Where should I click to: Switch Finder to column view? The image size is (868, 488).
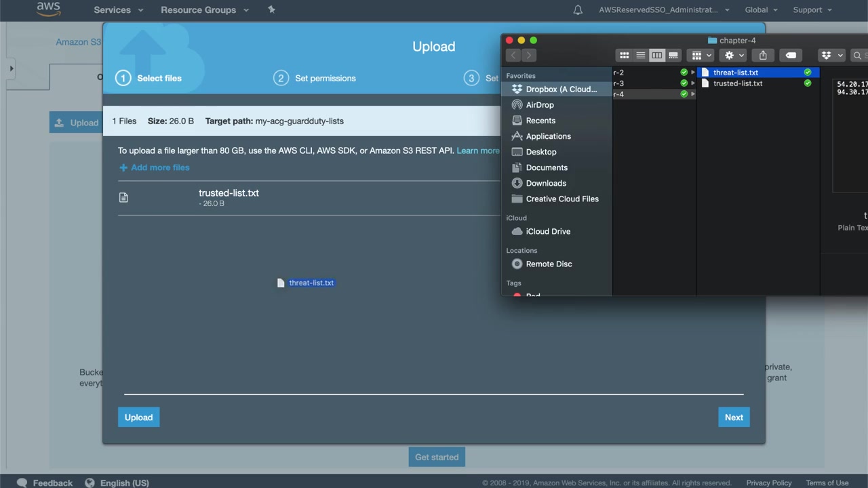(x=656, y=56)
